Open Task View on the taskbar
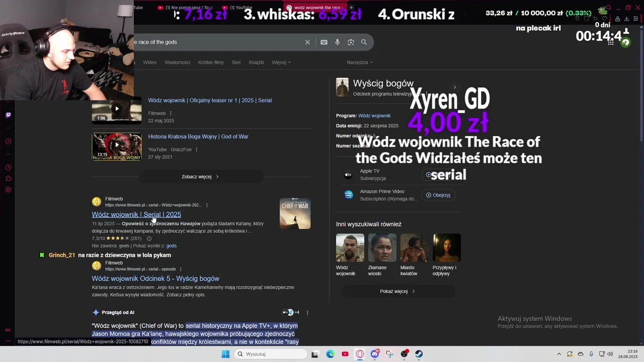The height and width of the screenshot is (362, 644). click(x=315, y=354)
